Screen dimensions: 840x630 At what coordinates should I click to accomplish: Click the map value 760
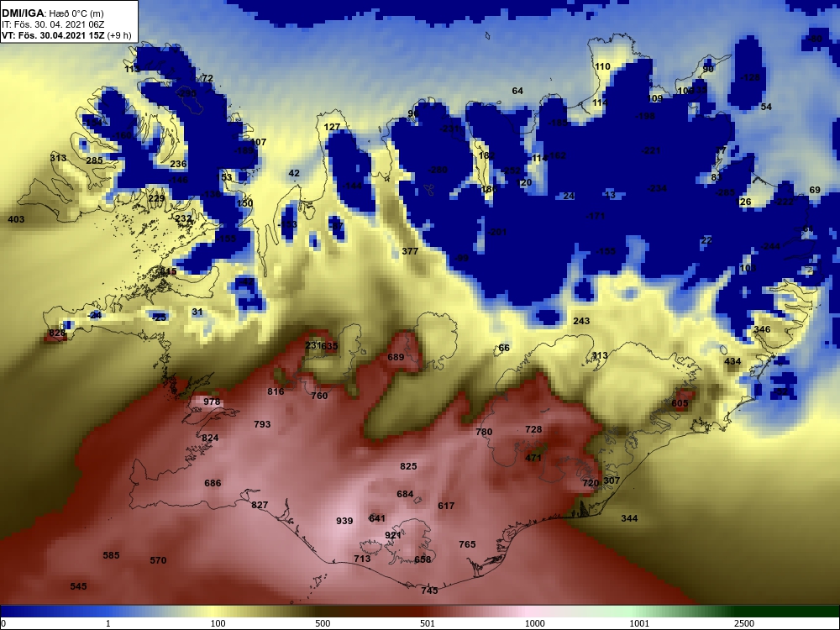(319, 396)
